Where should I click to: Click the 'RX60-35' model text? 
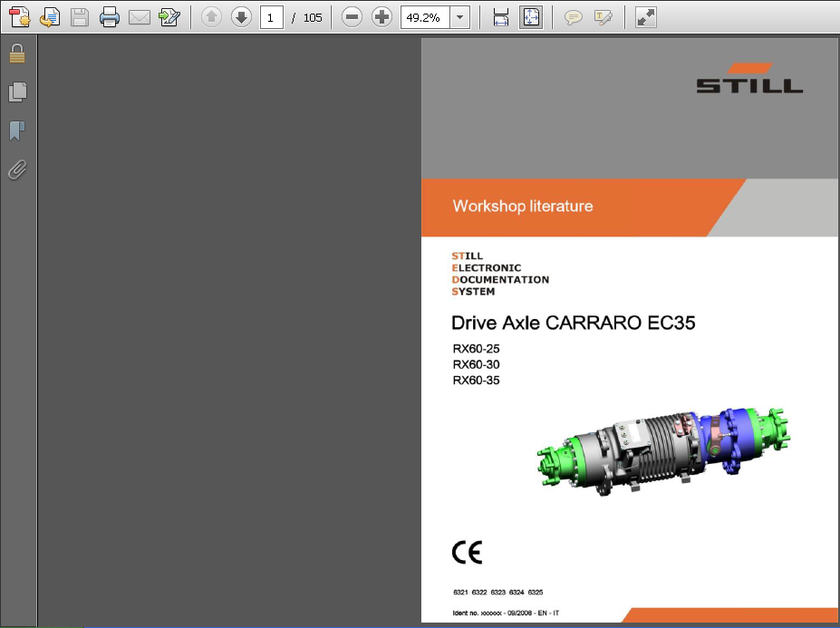coord(476,381)
